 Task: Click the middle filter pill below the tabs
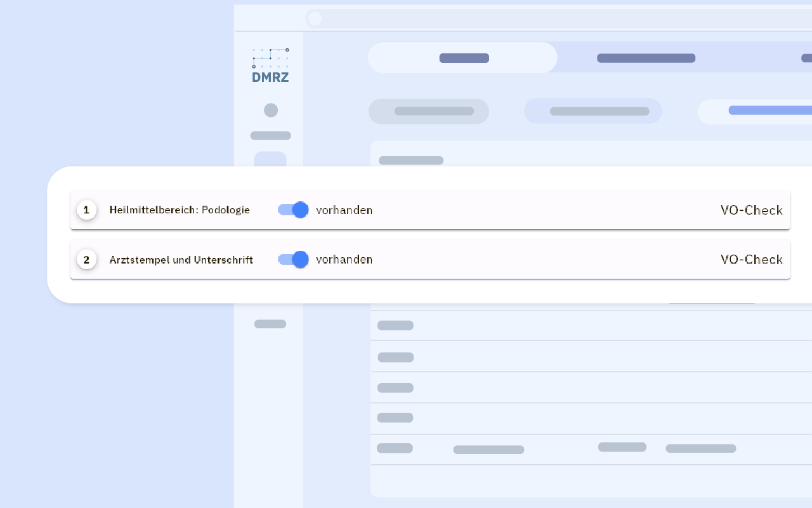pos(593,111)
